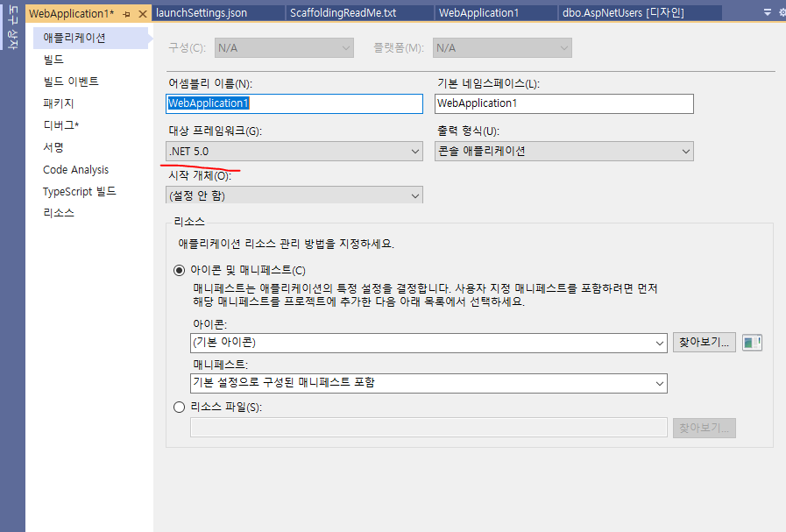Go to the 빌드 settings page
The height and width of the screenshot is (532, 786).
pyautogui.click(x=53, y=60)
